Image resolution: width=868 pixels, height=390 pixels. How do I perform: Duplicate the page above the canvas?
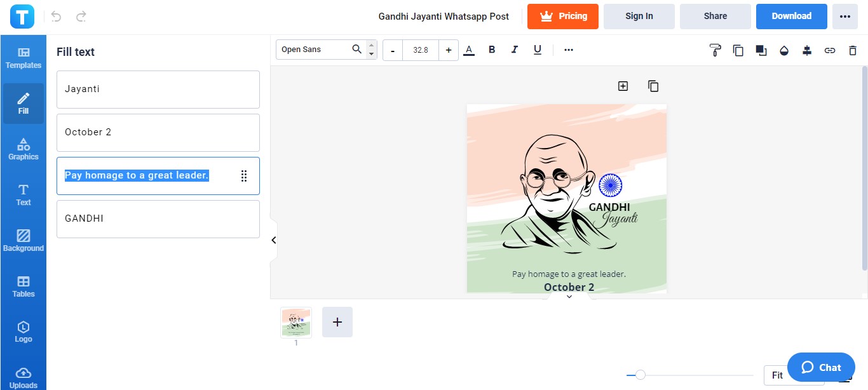653,86
